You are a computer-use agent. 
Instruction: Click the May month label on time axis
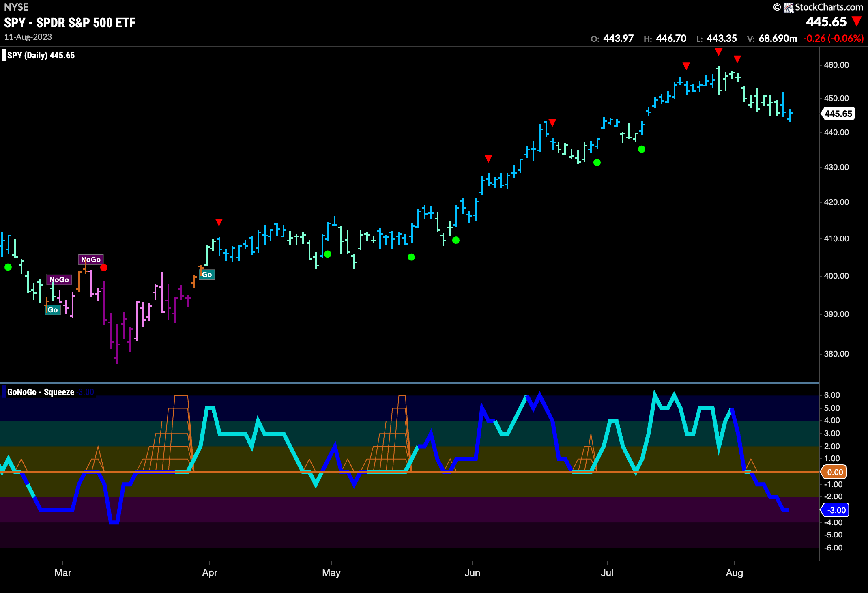[331, 573]
